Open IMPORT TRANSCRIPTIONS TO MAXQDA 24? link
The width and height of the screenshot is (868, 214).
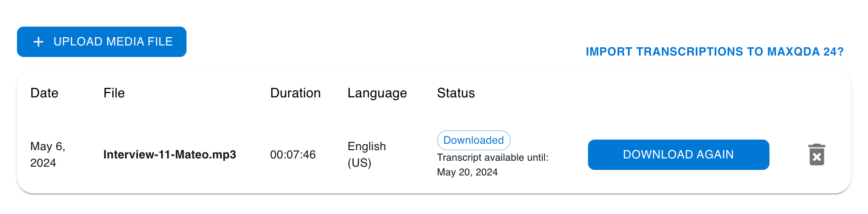pos(714,51)
